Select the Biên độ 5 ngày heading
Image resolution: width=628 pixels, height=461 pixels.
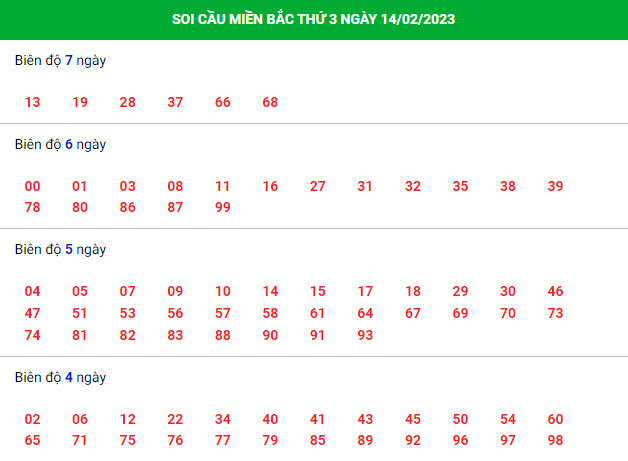tap(60, 250)
